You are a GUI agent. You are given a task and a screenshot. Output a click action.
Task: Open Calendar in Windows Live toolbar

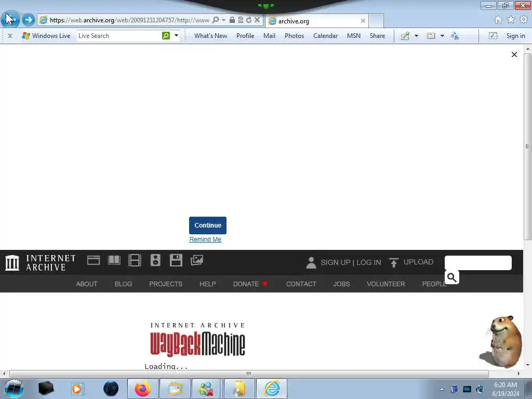pyautogui.click(x=325, y=36)
